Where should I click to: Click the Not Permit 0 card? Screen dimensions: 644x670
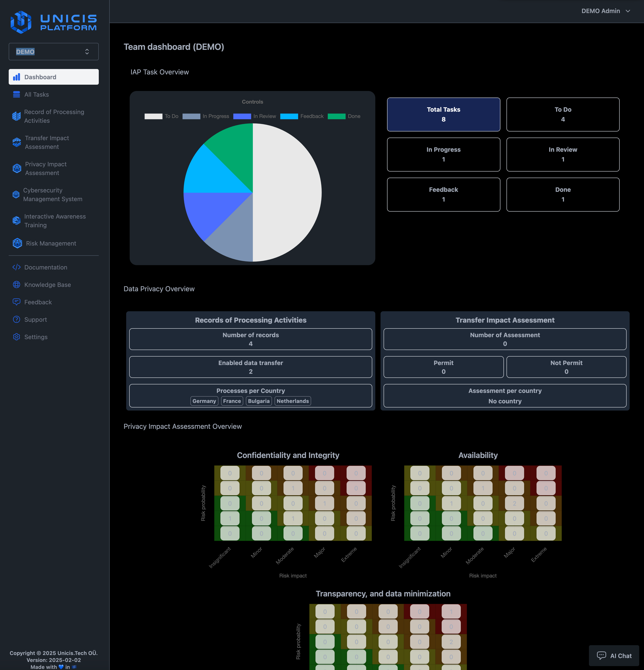566,367
